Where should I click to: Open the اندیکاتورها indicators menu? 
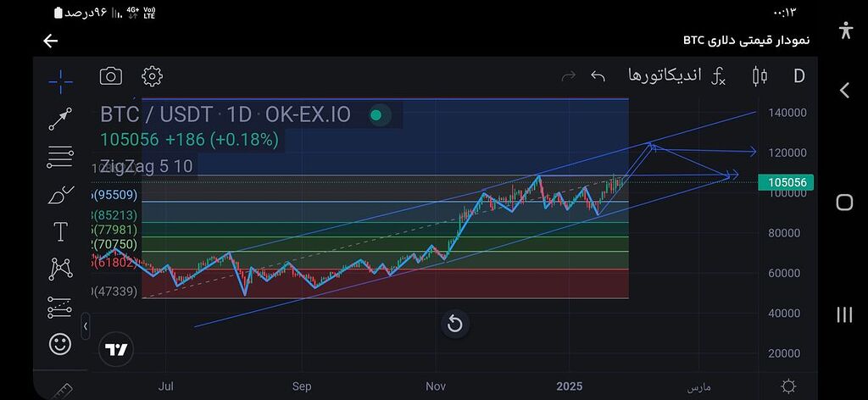click(x=676, y=76)
